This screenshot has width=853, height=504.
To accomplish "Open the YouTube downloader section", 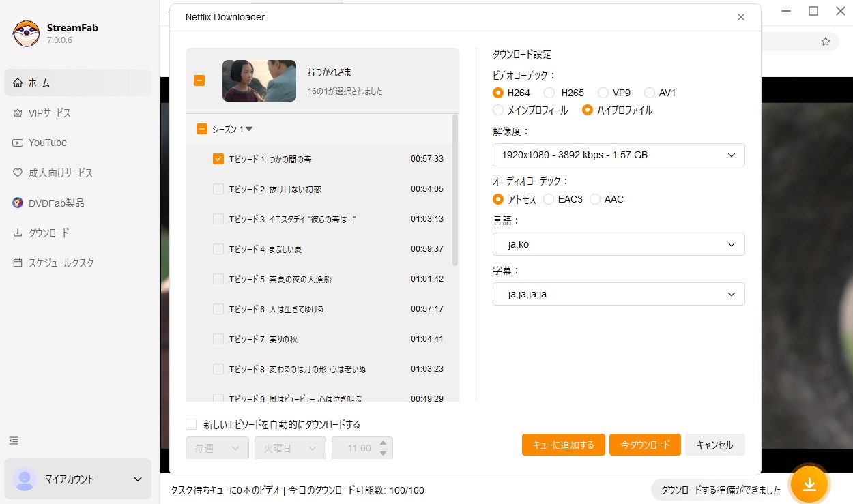I will pyautogui.click(x=48, y=143).
